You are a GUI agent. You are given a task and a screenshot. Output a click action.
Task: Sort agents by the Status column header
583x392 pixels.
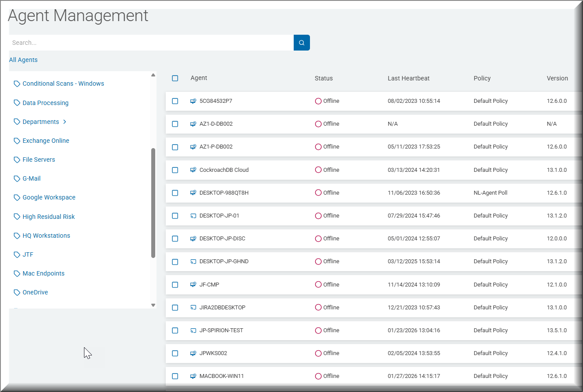[324, 78]
